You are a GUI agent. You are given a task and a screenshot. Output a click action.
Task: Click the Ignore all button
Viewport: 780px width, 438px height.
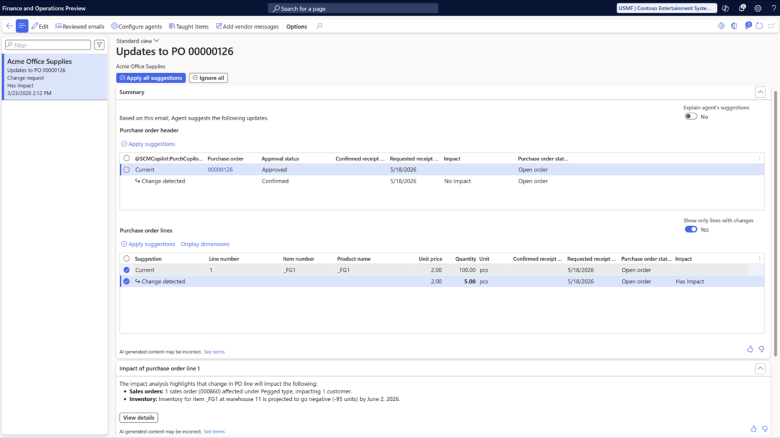coord(208,78)
